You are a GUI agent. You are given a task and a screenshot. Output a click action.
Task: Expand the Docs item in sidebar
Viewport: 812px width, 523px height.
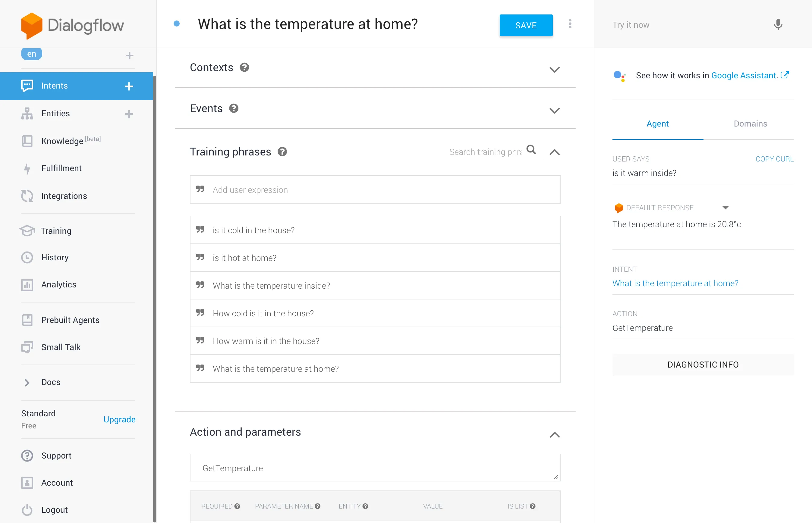coord(27,382)
